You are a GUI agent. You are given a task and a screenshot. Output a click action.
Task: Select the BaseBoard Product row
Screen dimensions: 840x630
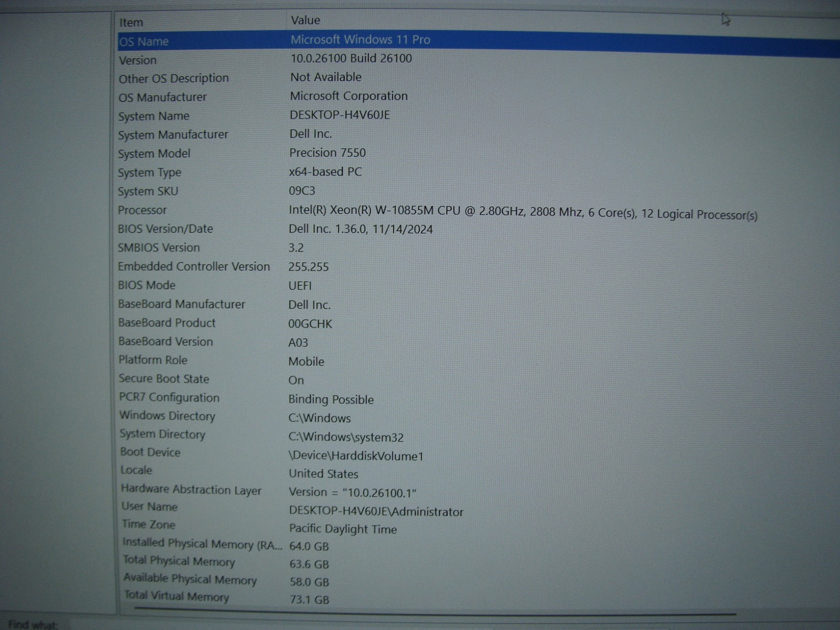click(x=166, y=323)
